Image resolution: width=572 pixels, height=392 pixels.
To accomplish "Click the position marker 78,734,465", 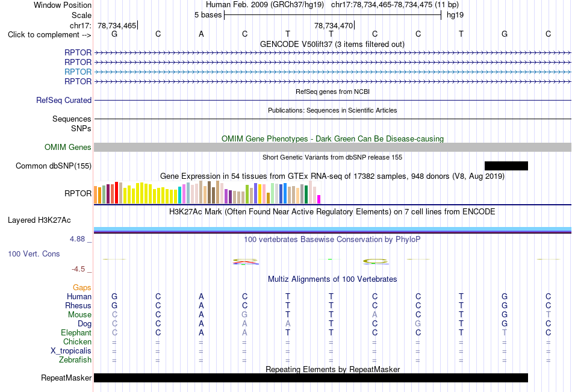I will [x=117, y=25].
